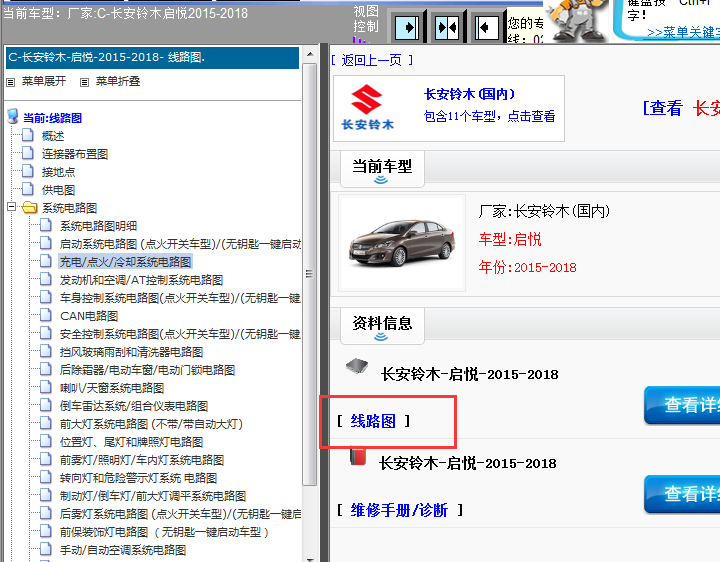This screenshot has height=562, width=720.
Task: Click the 年份:2015-2018 text
Action: pyautogui.click(x=527, y=267)
